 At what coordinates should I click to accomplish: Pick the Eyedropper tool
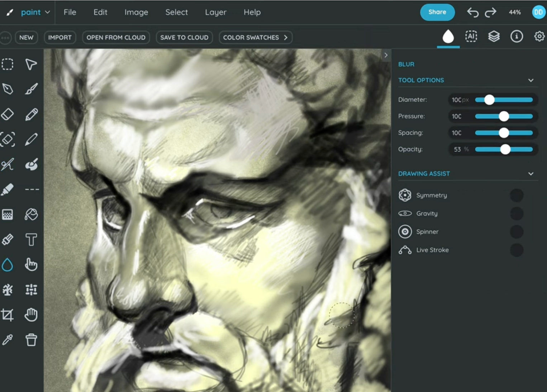8,340
